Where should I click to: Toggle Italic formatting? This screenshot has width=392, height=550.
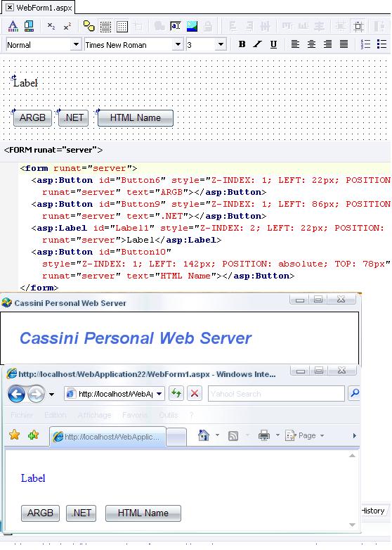tap(258, 44)
